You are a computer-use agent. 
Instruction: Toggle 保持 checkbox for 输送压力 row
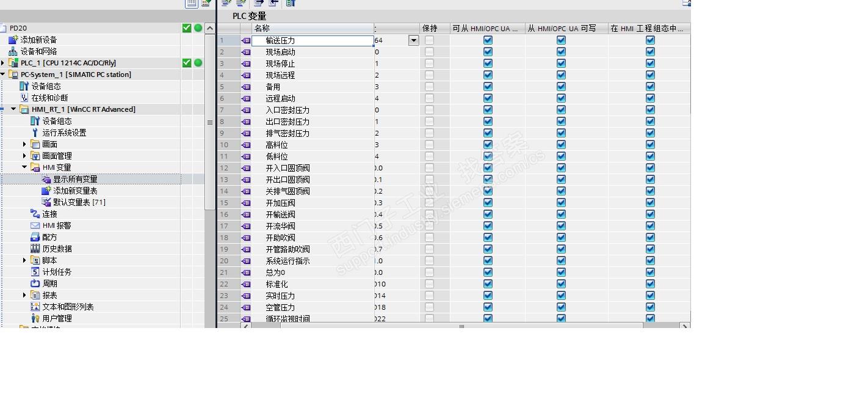click(429, 40)
